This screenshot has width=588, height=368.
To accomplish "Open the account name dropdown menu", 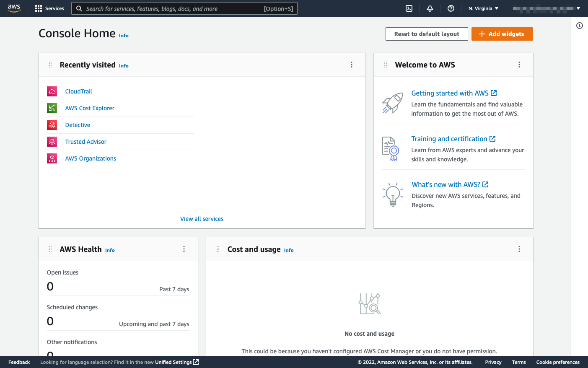I will click(x=545, y=8).
